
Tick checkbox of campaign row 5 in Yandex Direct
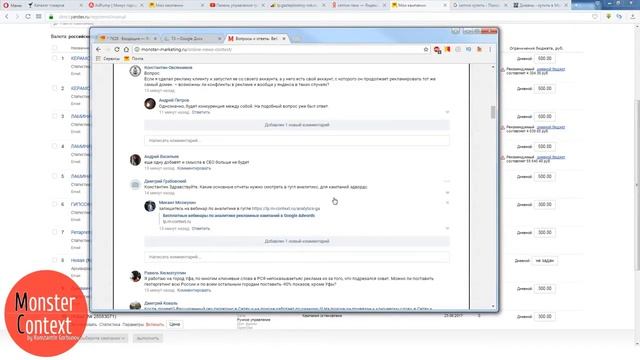(x=55, y=176)
